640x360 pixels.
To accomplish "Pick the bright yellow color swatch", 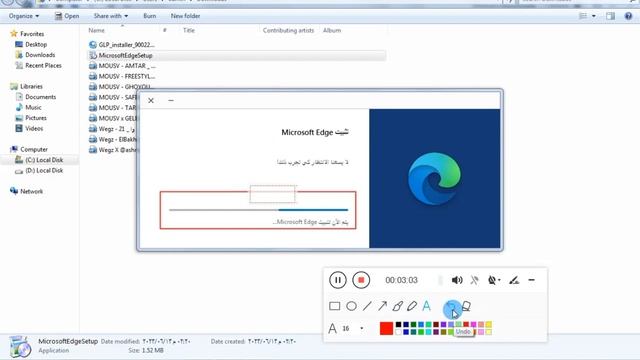I will click(x=488, y=324).
